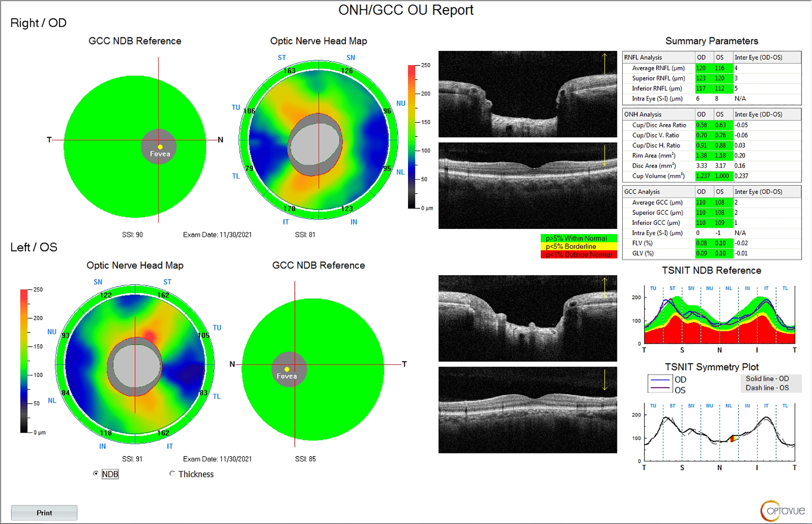
Task: Select the NDB radio button
Action: point(96,473)
